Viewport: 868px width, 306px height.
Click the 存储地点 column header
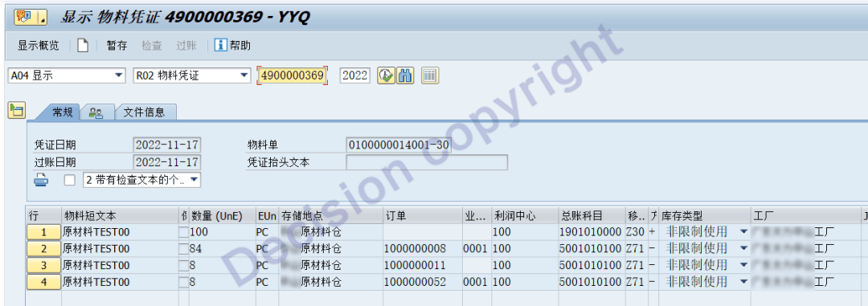click(330, 216)
